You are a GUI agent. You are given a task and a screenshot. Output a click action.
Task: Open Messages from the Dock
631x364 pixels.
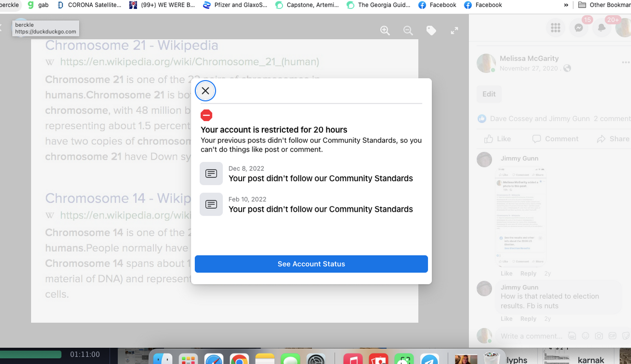coord(291,360)
